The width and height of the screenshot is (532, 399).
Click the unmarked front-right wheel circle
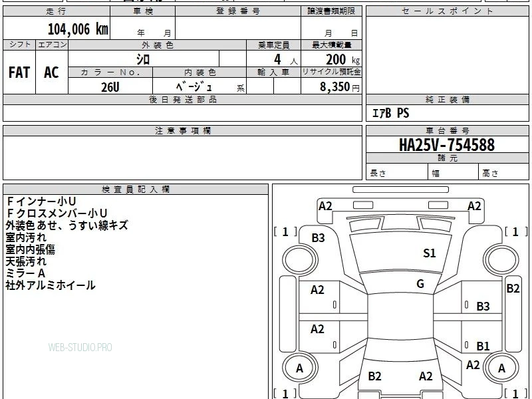click(501, 260)
